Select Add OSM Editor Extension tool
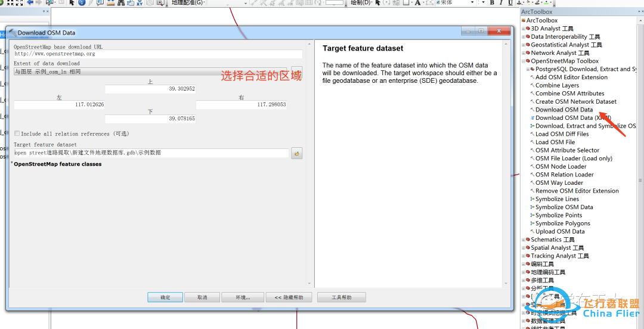This screenshot has height=329, width=644. click(x=571, y=77)
